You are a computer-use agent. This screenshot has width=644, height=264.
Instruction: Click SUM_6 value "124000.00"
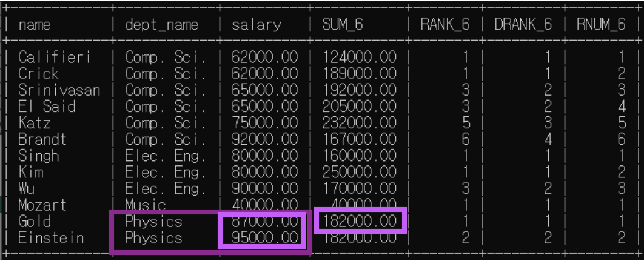coord(360,58)
